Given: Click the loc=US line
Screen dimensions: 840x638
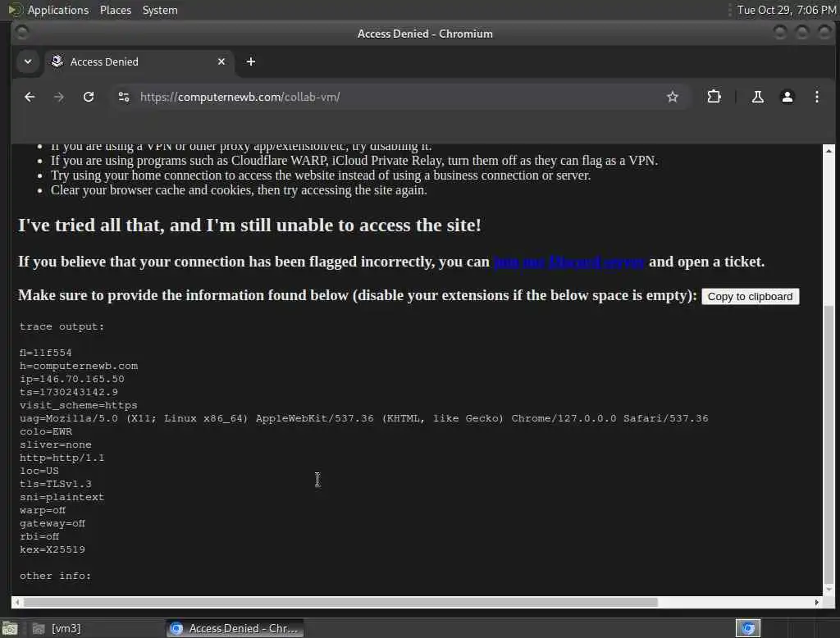Looking at the screenshot, I should (x=39, y=471).
